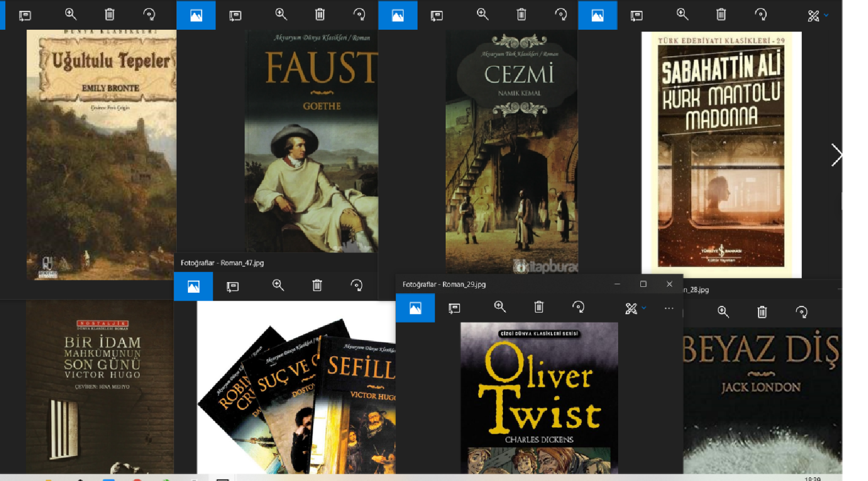Zoom in on Kürk Mantolu Madonna cover
868x481 pixels.
tap(682, 14)
